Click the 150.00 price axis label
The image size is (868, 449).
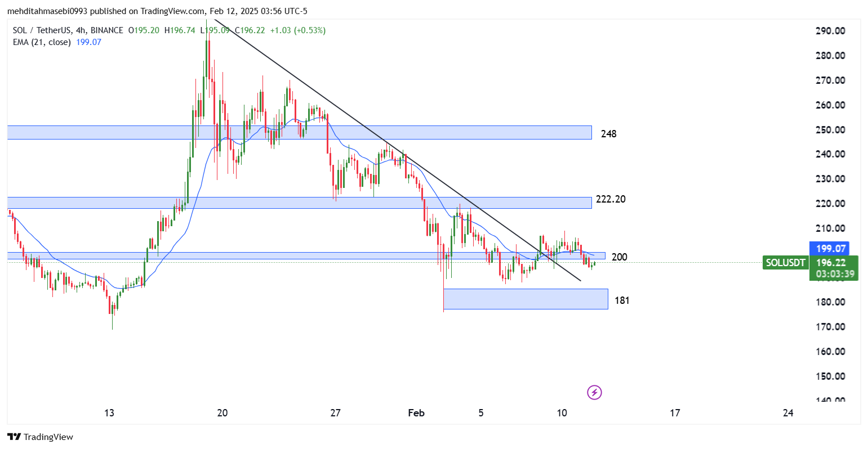click(830, 376)
